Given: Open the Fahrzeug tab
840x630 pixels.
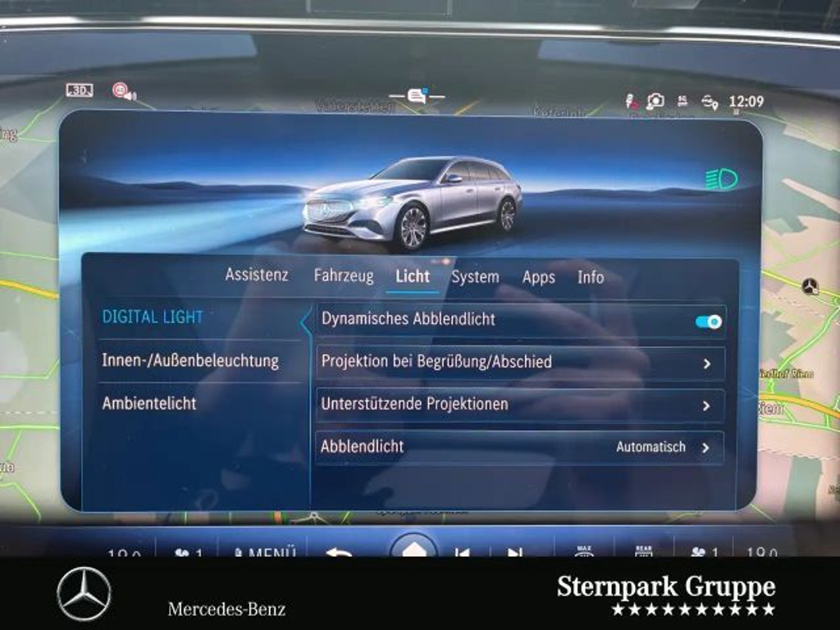Looking at the screenshot, I should coord(343,276).
